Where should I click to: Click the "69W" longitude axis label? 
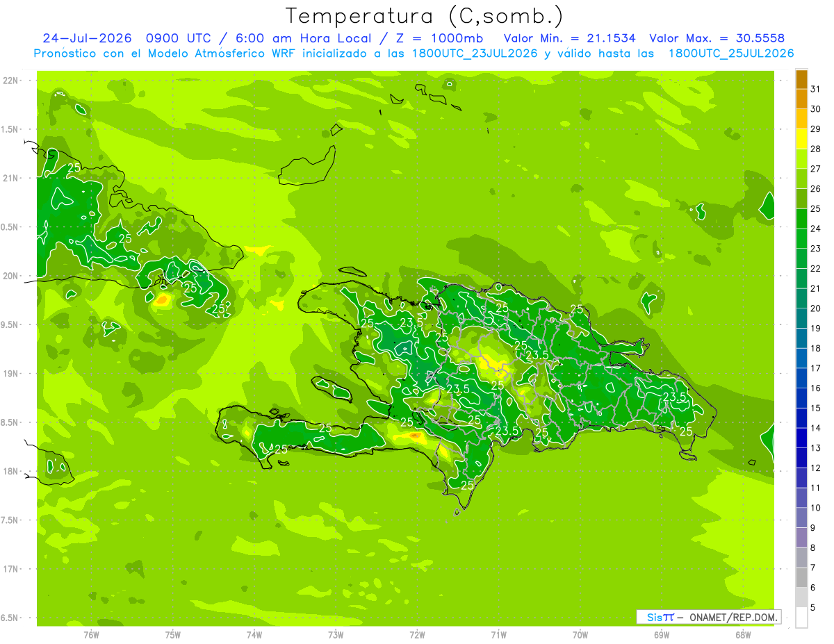(662, 634)
